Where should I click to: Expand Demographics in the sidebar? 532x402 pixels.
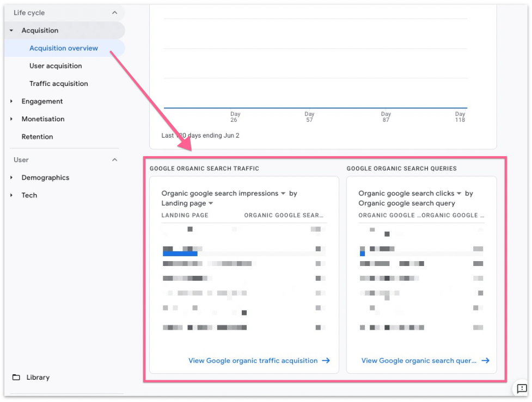(11, 178)
